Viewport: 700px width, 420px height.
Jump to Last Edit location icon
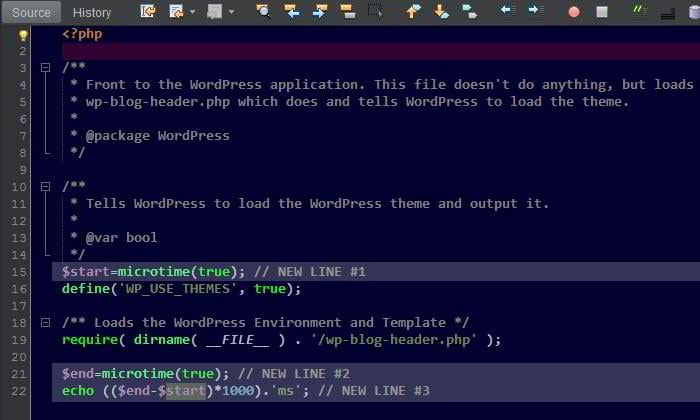pos(148,12)
